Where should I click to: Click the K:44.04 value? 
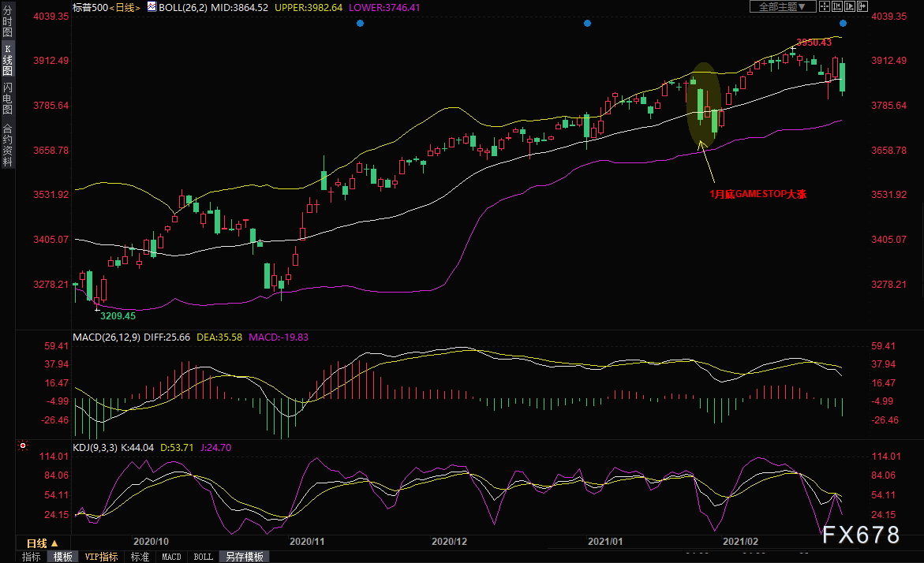(137, 448)
